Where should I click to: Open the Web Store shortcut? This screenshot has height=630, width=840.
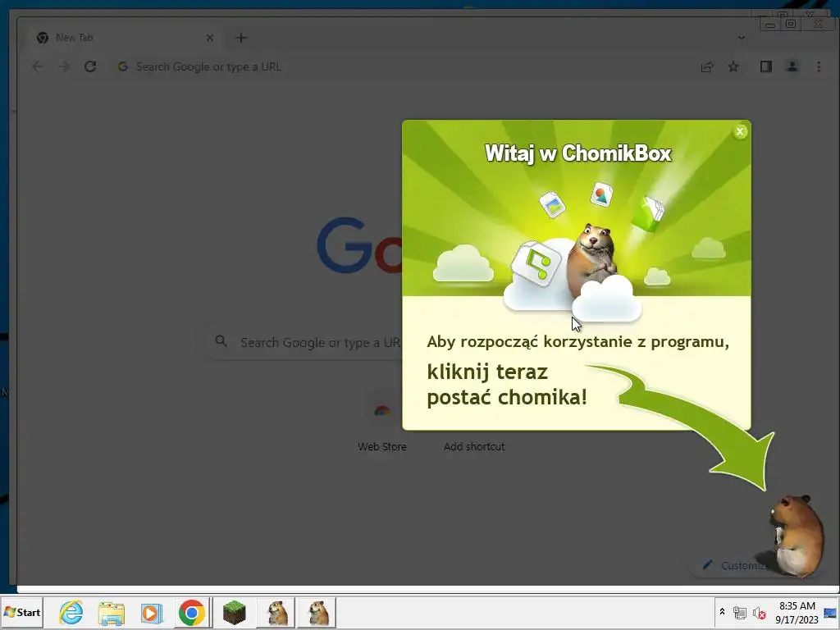tap(382, 422)
